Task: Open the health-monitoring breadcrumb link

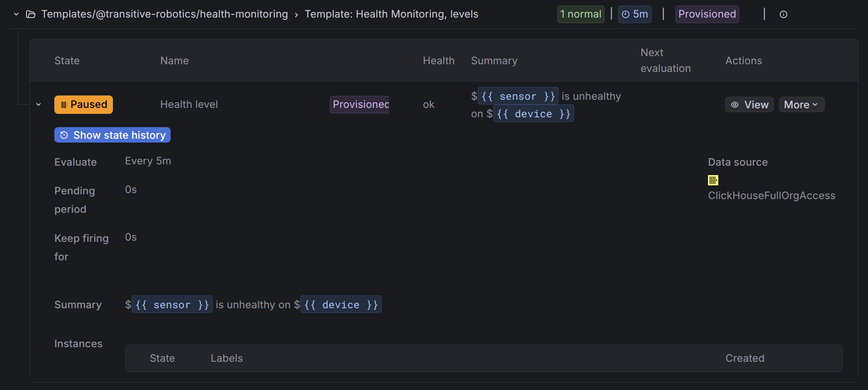Action: (x=165, y=14)
